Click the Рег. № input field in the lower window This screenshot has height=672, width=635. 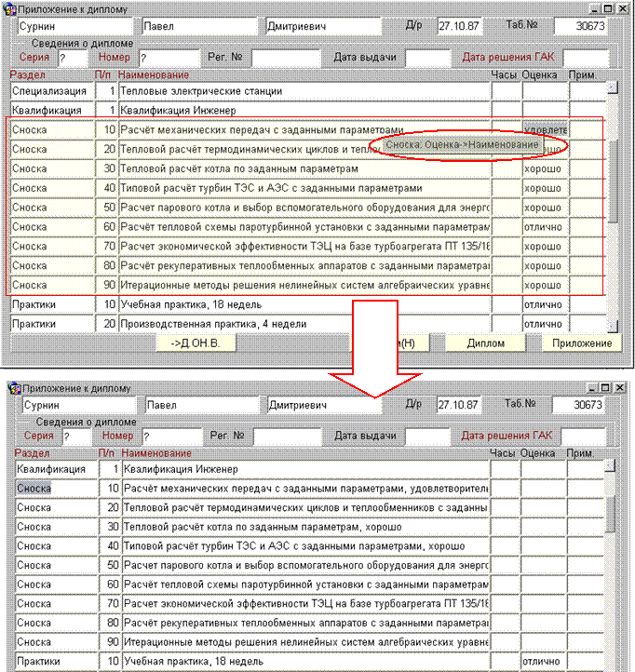click(288, 437)
